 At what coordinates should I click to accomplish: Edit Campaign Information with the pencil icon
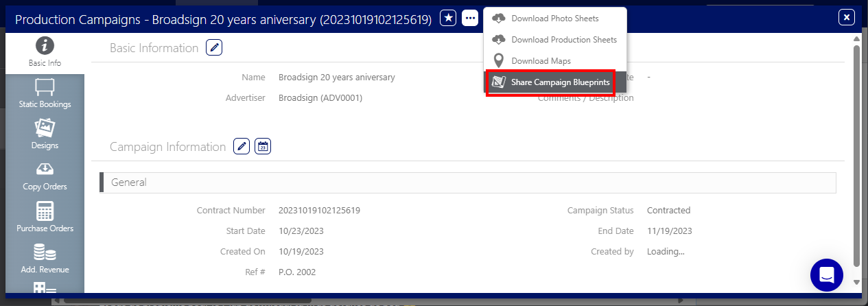[x=242, y=146]
